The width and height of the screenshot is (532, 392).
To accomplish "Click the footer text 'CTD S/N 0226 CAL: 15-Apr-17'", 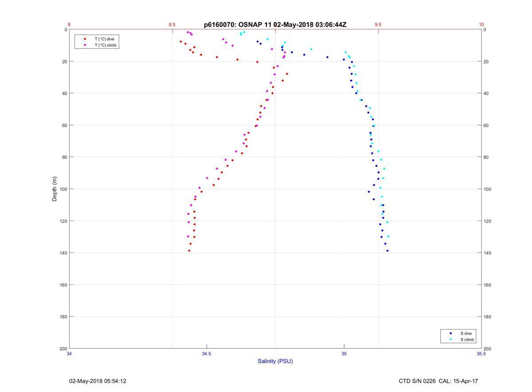I will click(x=438, y=381).
